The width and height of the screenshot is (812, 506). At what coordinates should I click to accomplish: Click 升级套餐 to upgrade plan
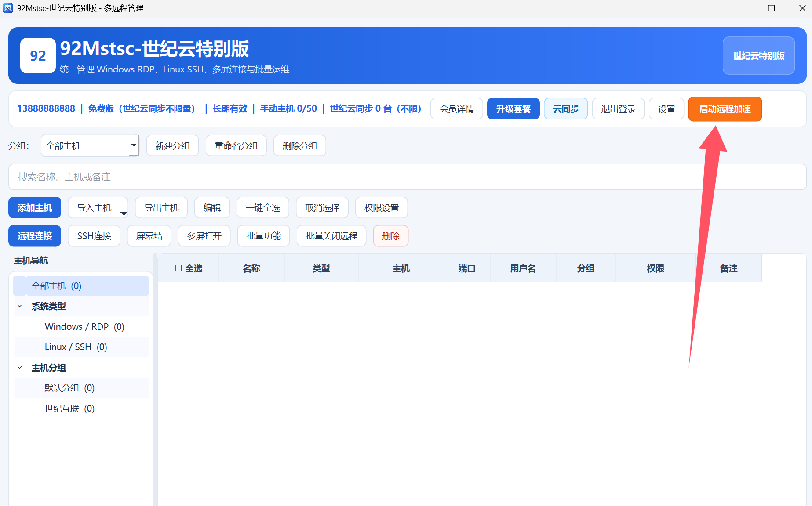tap(513, 109)
